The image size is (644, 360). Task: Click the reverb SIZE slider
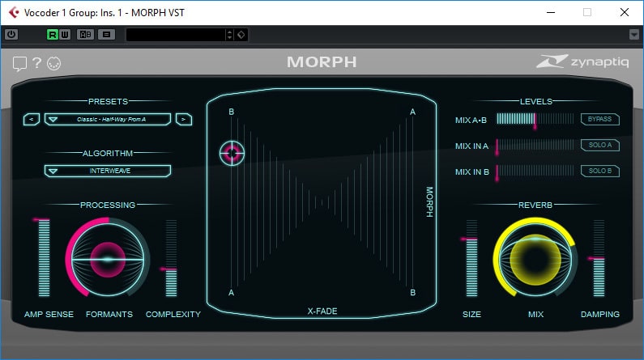click(x=471, y=257)
